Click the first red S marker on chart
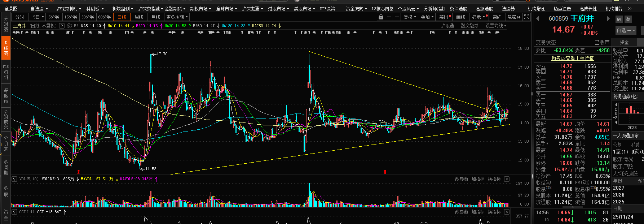Image resolution: width=644 pixels, height=224 pixels. (79, 172)
